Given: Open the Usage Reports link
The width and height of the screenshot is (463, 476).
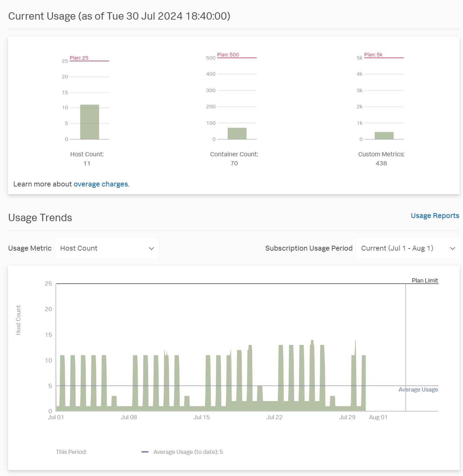Looking at the screenshot, I should pos(435,216).
